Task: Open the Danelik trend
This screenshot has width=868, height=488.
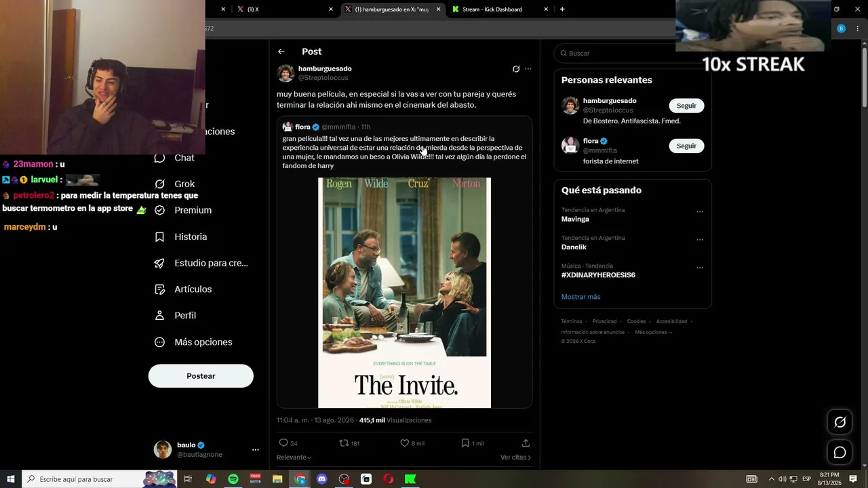Action: (574, 247)
